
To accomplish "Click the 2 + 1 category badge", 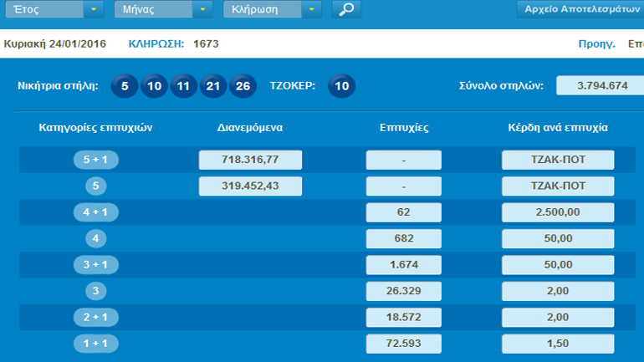I will (x=95, y=317).
